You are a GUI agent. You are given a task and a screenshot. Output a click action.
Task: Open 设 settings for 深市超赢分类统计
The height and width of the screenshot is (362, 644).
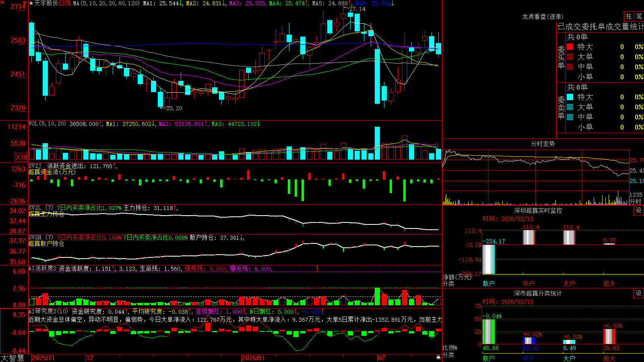(x=638, y=293)
